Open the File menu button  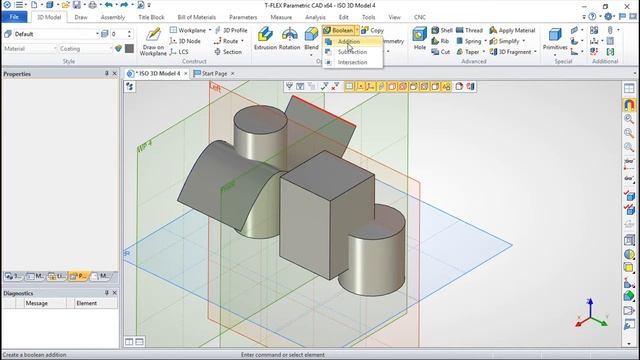14,17
